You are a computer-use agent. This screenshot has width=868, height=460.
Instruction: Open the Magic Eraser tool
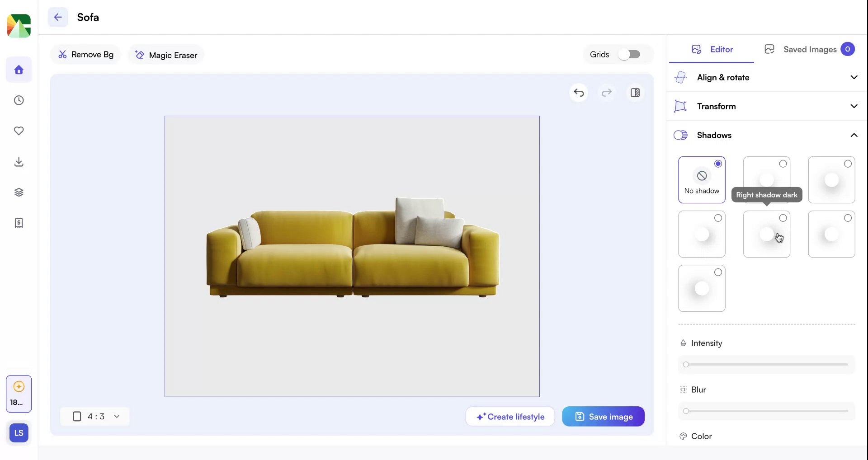(x=165, y=55)
